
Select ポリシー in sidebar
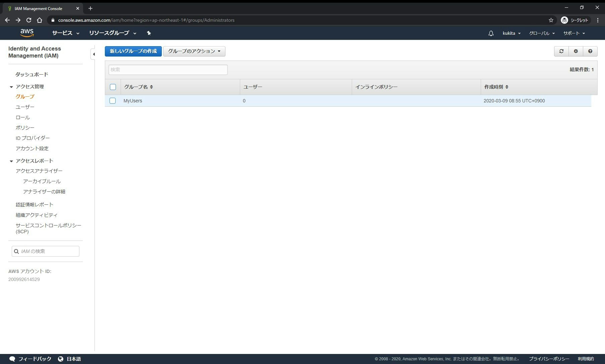tap(25, 128)
